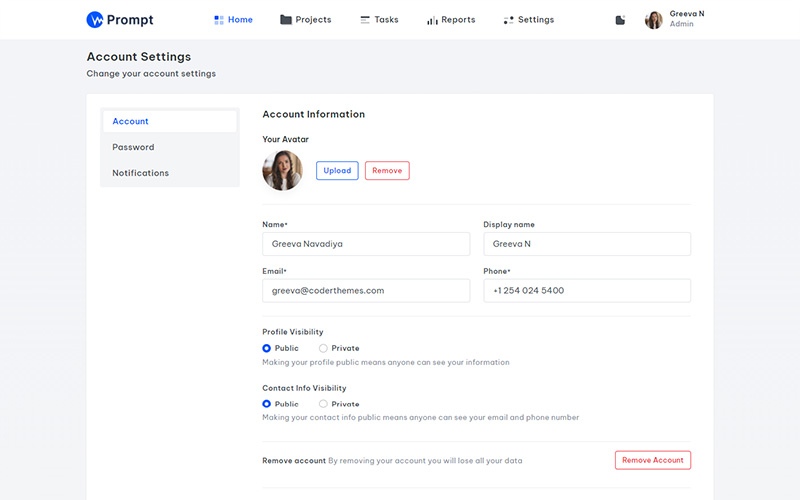
Task: Click the Reports bar chart icon
Action: (x=432, y=20)
